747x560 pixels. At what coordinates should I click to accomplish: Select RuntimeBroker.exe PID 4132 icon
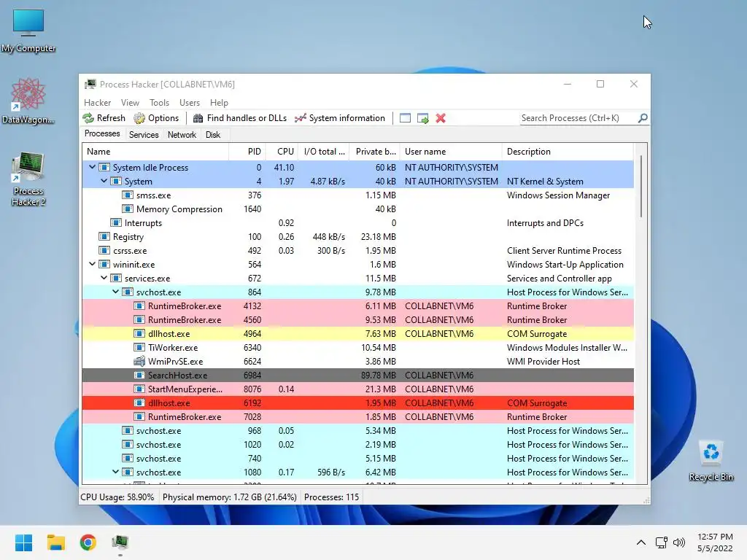point(139,306)
